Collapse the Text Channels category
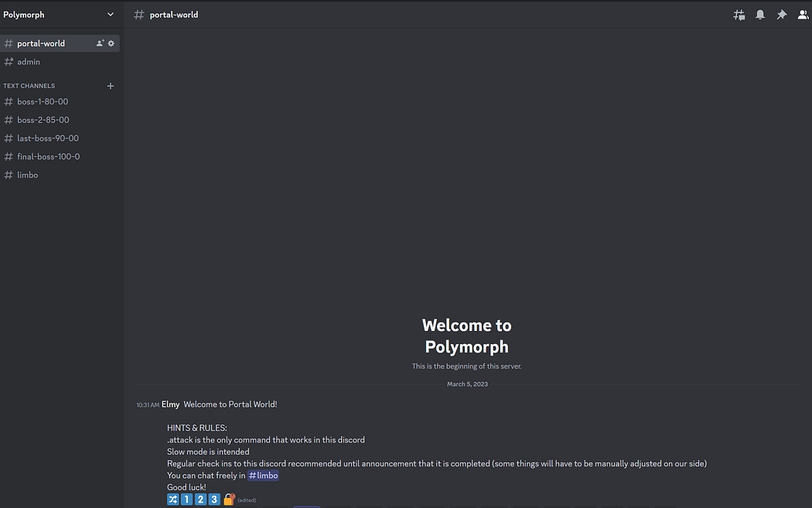The width and height of the screenshot is (812, 508). (29, 86)
